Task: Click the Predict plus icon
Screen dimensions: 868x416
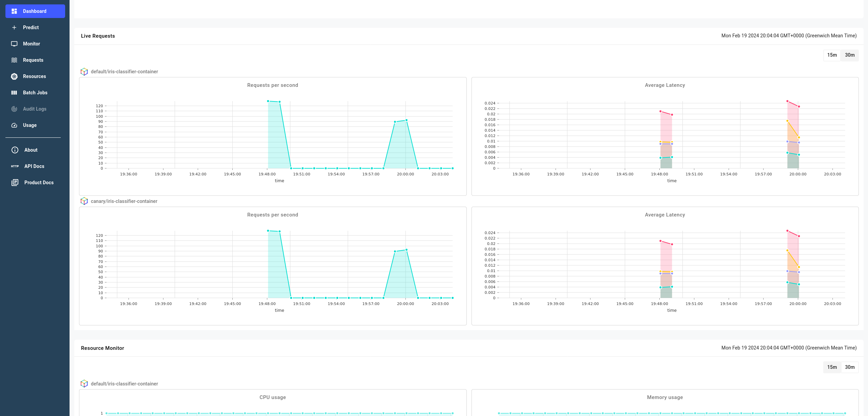Action: 14,27
